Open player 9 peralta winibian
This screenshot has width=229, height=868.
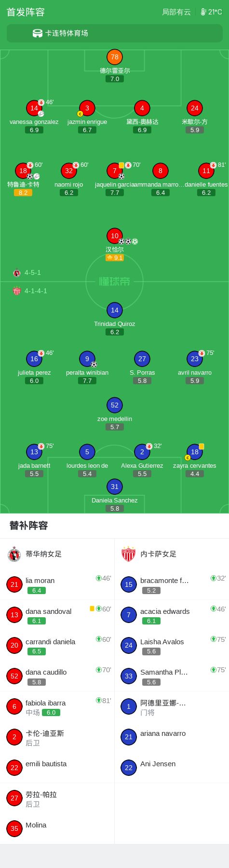pos(87,367)
